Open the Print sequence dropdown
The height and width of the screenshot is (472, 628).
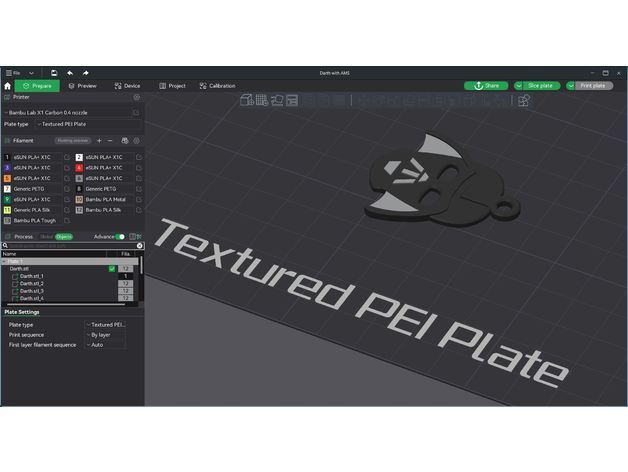coord(105,334)
